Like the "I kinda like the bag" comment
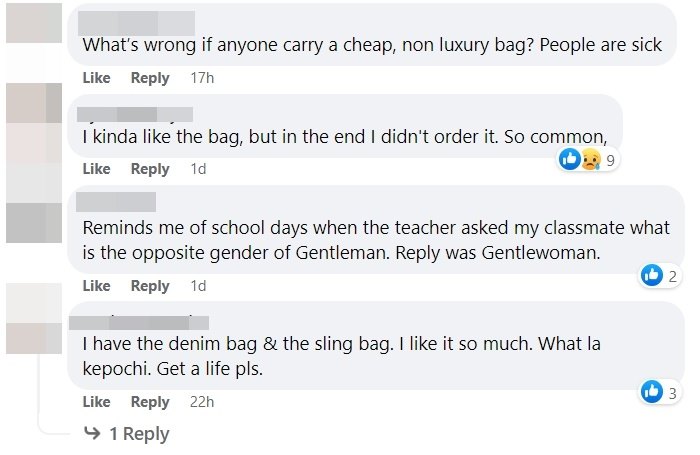The image size is (700, 455). (96, 169)
